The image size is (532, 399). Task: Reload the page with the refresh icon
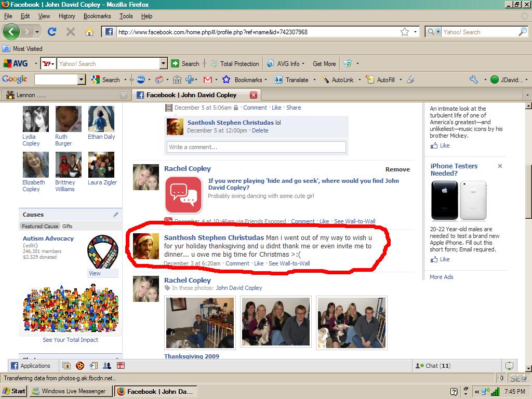click(52, 32)
